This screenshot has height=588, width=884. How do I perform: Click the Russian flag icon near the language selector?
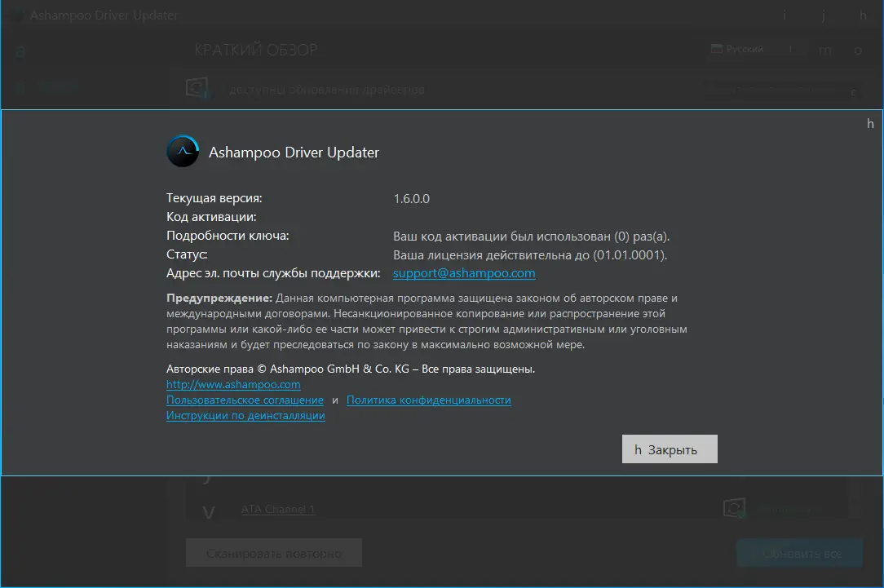tap(718, 49)
